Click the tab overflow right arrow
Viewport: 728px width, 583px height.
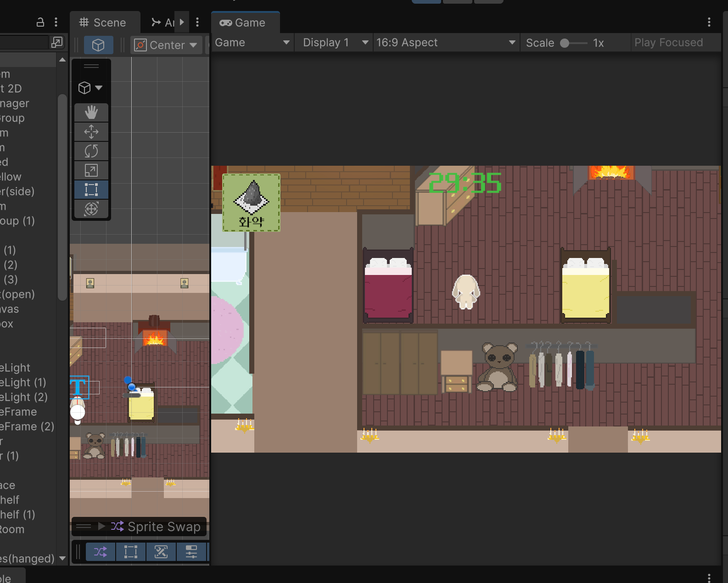pyautogui.click(x=182, y=22)
